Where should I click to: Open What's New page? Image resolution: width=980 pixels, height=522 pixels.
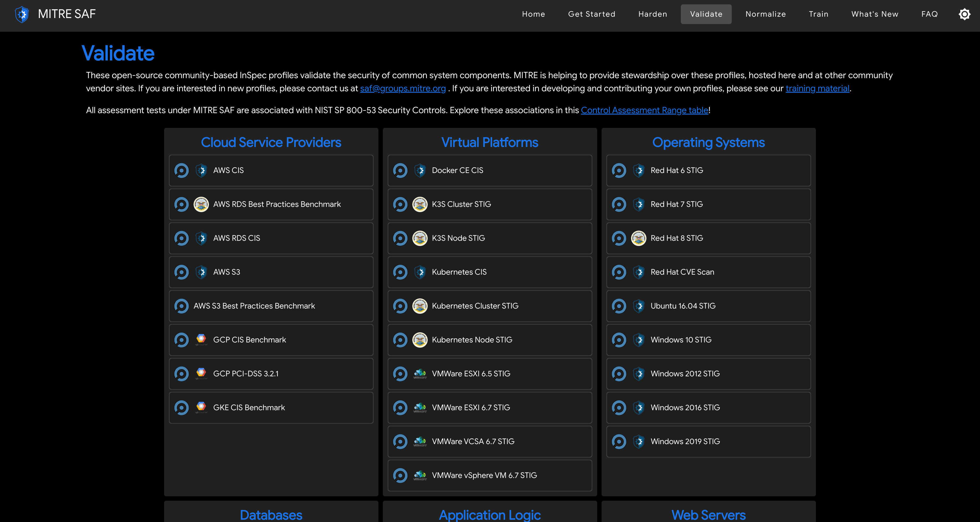[875, 14]
